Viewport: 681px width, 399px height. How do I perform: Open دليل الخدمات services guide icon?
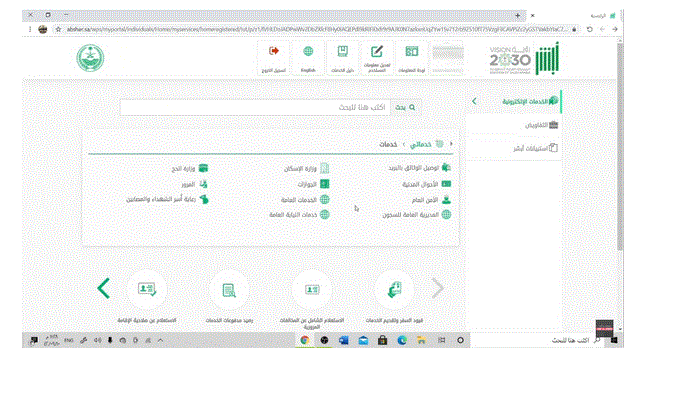(x=343, y=51)
